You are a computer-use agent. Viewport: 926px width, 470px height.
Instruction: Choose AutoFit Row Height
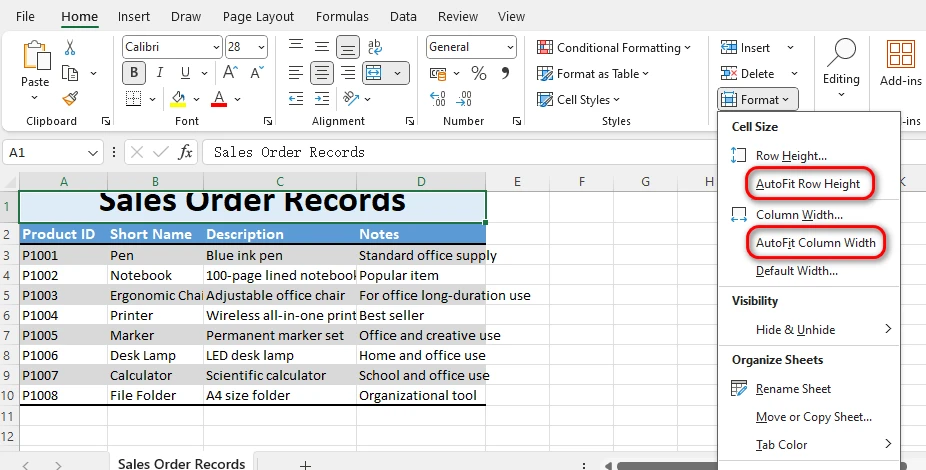808,184
